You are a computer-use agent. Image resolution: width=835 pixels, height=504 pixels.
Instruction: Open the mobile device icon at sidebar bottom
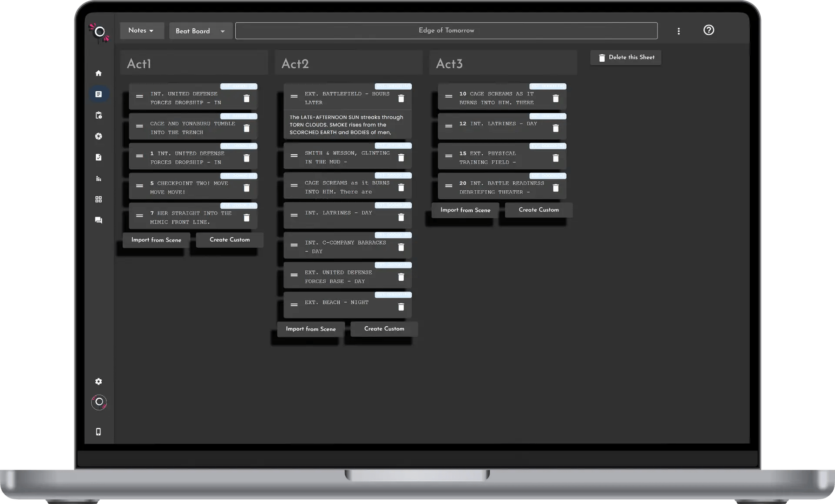point(99,431)
